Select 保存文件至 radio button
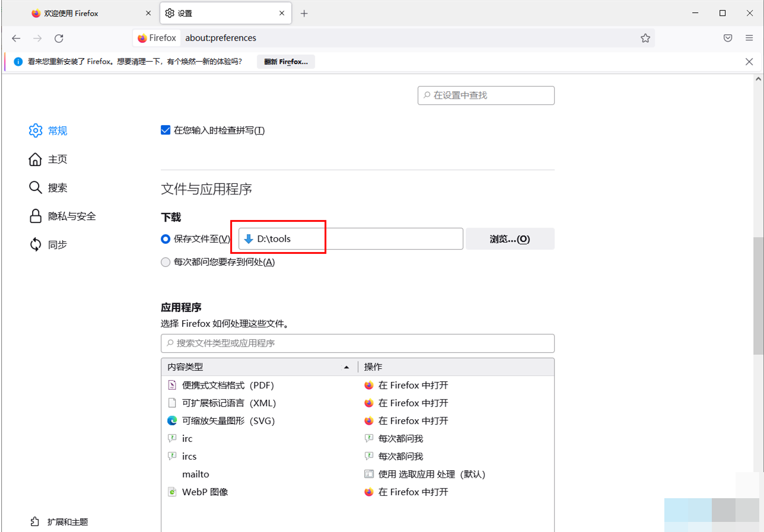The width and height of the screenshot is (764, 532). [x=166, y=239]
